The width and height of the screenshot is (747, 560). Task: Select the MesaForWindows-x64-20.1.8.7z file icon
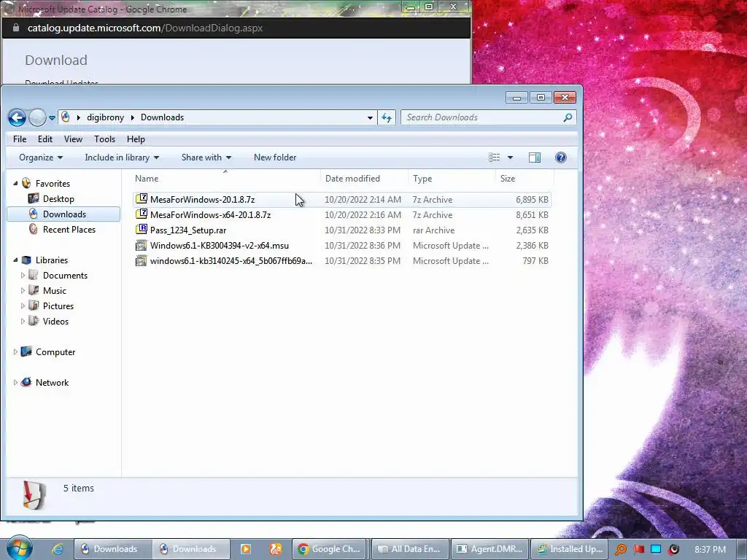coord(142,214)
